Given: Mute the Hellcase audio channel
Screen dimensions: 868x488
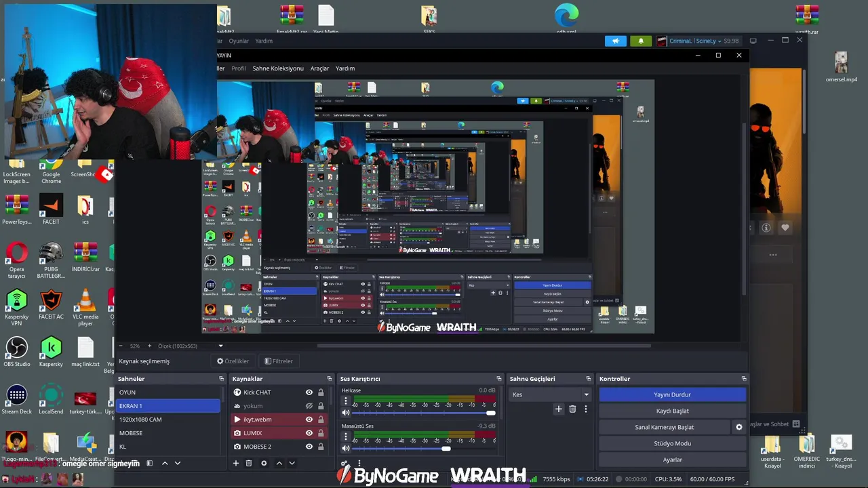Looking at the screenshot, I should coord(346,413).
